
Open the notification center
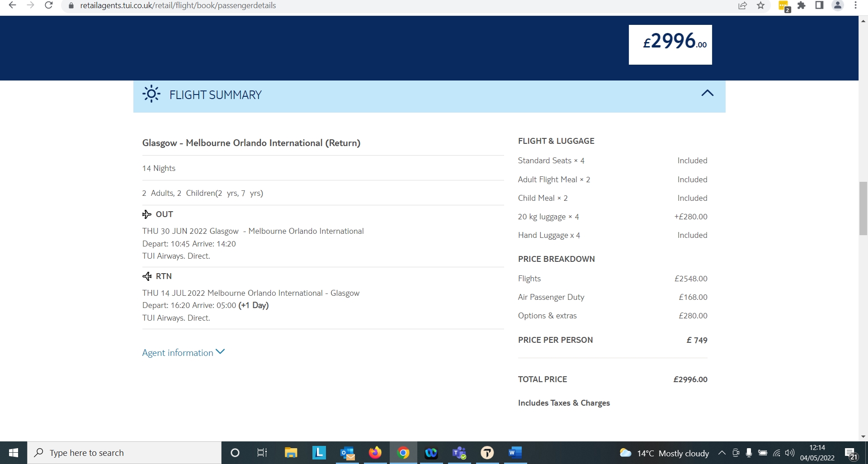(x=851, y=453)
